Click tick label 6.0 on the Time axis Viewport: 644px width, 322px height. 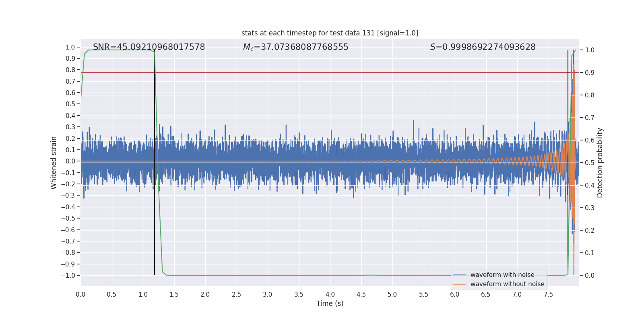click(x=455, y=294)
